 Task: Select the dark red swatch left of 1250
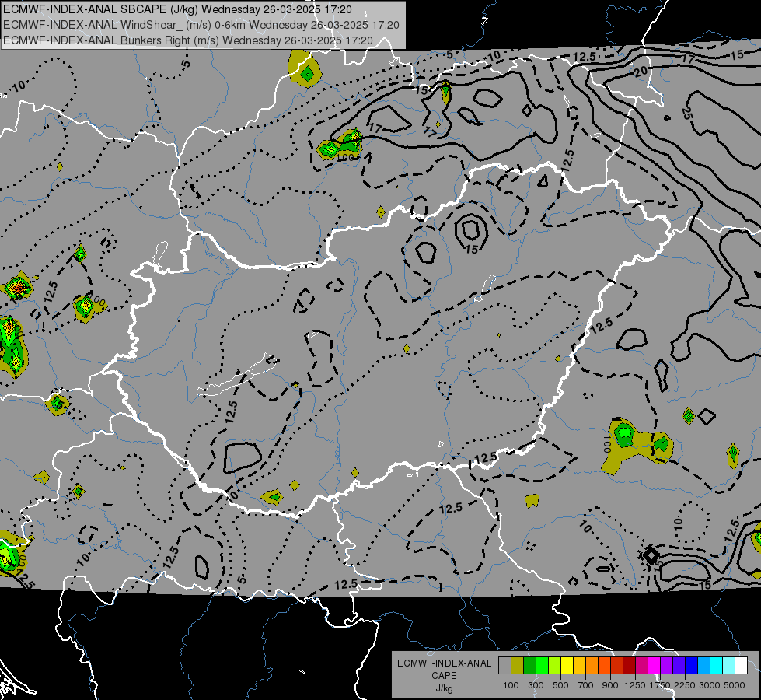tap(630, 665)
